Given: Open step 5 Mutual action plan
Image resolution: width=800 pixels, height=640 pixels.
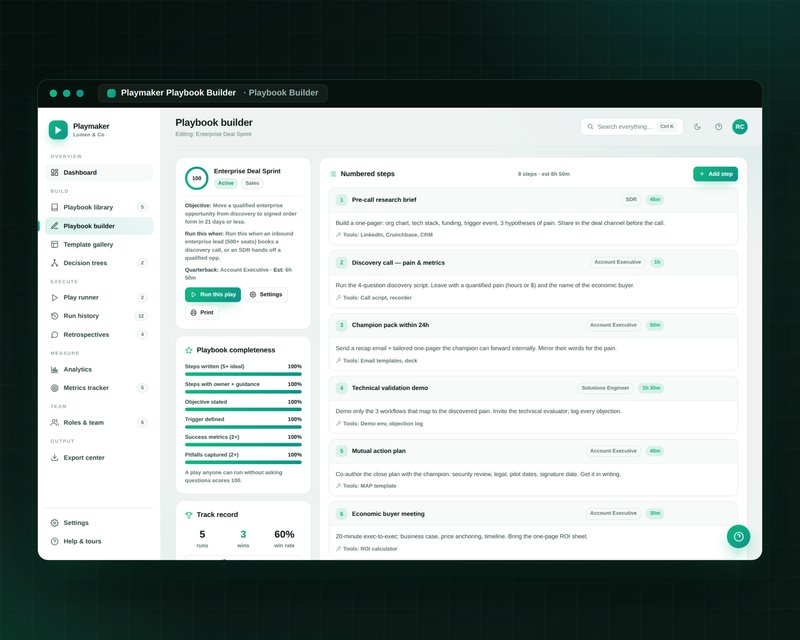Looking at the screenshot, I should pos(533,451).
